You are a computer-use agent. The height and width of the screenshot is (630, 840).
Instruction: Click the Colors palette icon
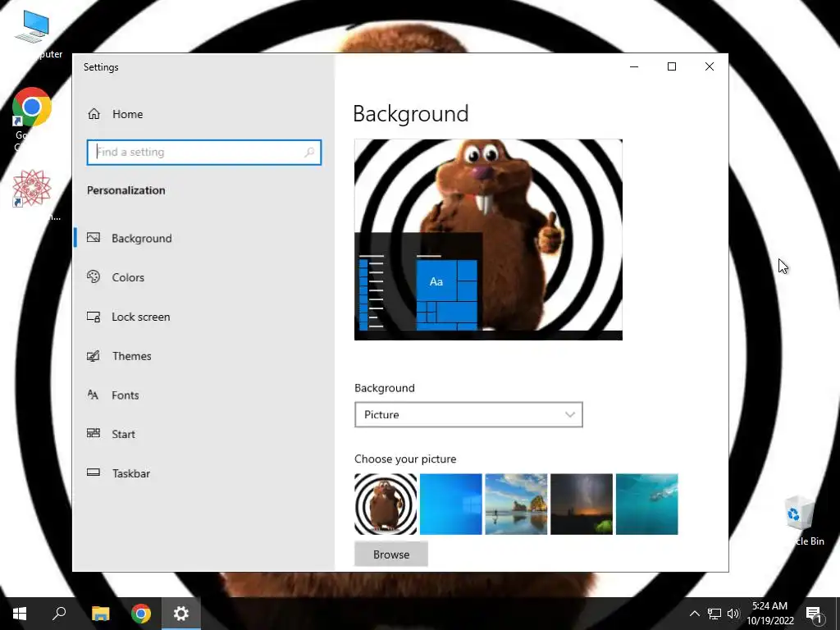[94, 277]
